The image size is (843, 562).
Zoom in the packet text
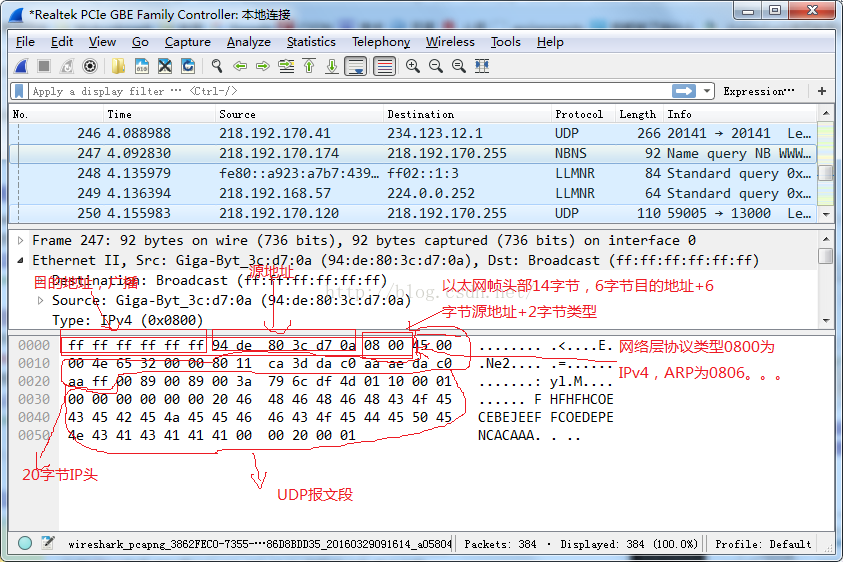click(413, 66)
